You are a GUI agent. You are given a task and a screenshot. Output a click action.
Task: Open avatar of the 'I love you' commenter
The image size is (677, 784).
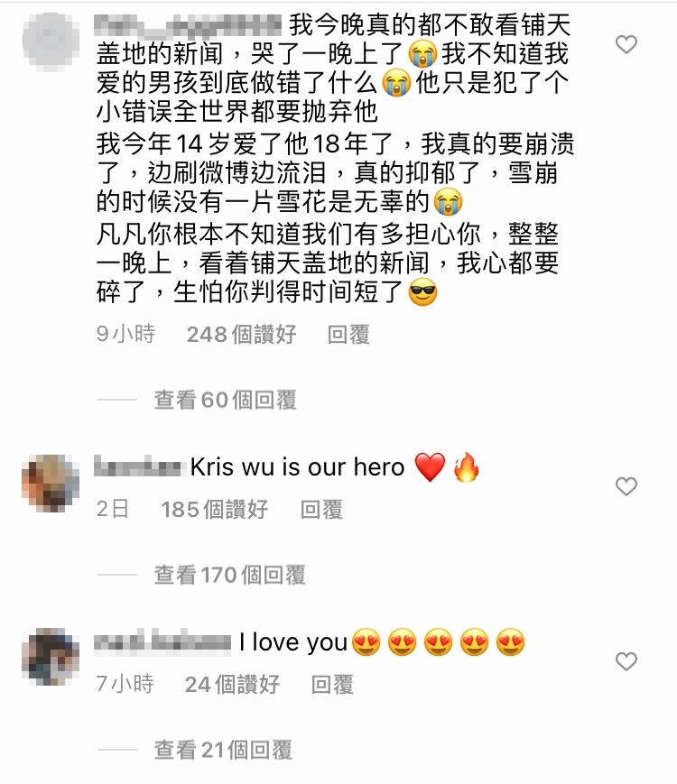click(51, 657)
